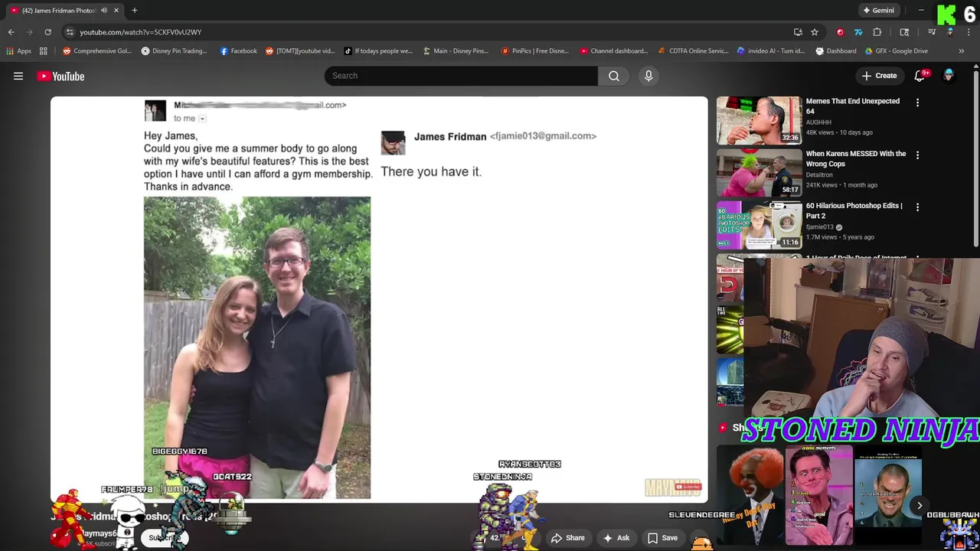This screenshot has height=551, width=980.
Task: Go back in the browser
Action: (x=11, y=32)
